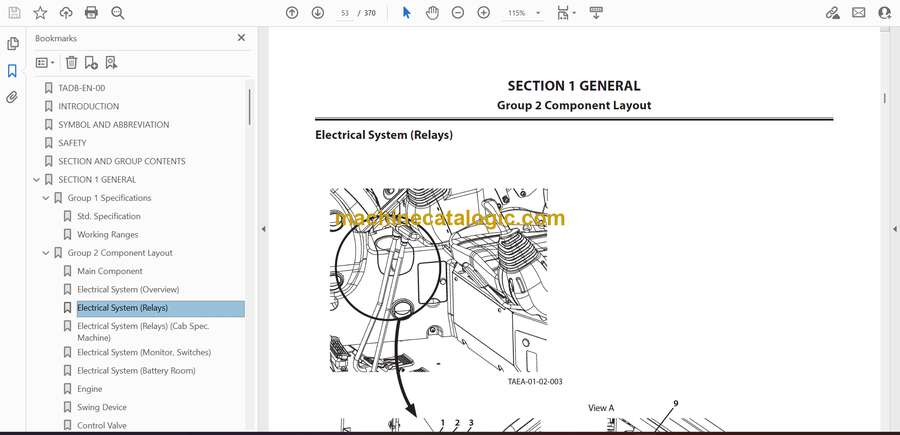Add a new bookmark icon
This screenshot has height=435, width=900.
tap(91, 63)
